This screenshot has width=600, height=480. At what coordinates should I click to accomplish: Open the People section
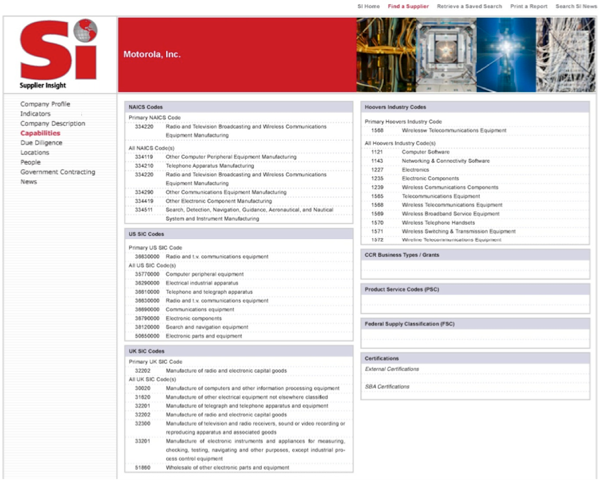tap(30, 162)
